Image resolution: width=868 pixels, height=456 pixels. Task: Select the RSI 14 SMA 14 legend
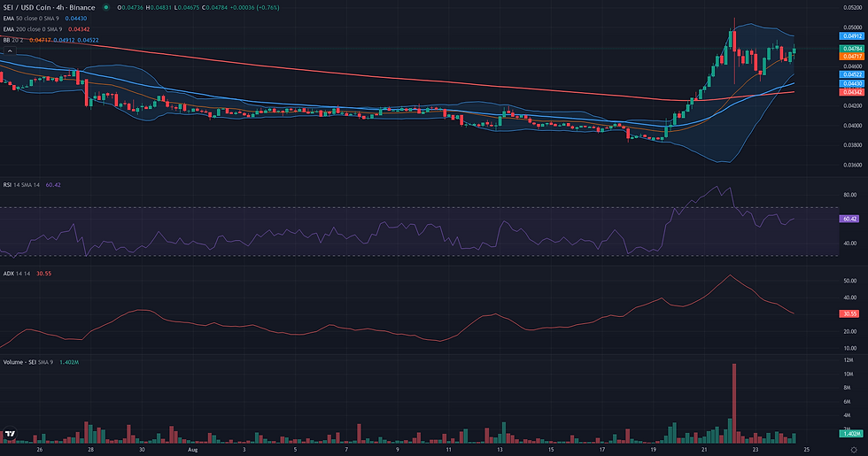(x=21, y=185)
